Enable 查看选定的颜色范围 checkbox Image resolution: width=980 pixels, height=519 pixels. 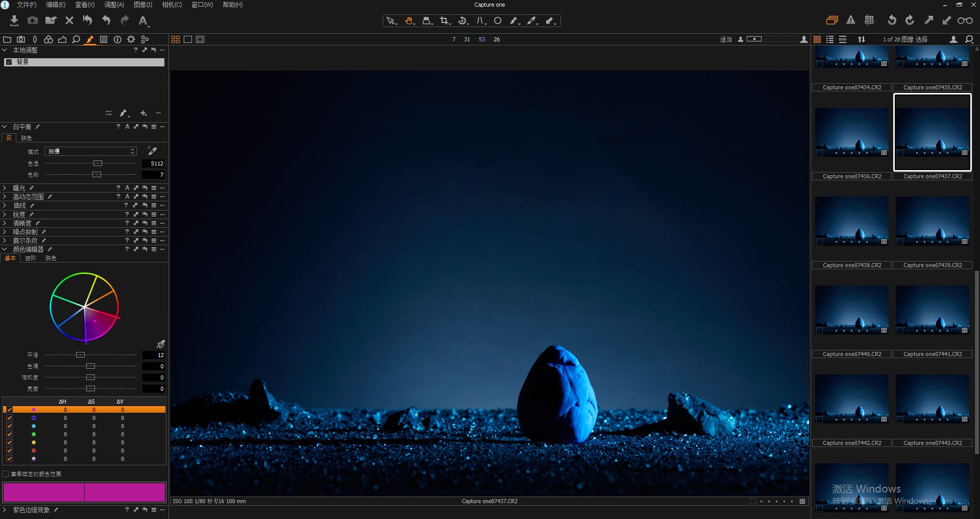coord(6,474)
